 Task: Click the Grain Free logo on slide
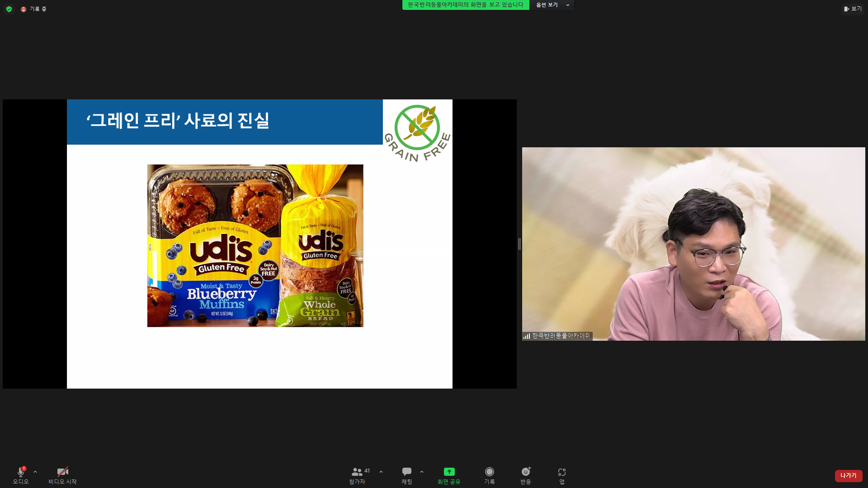click(x=417, y=133)
